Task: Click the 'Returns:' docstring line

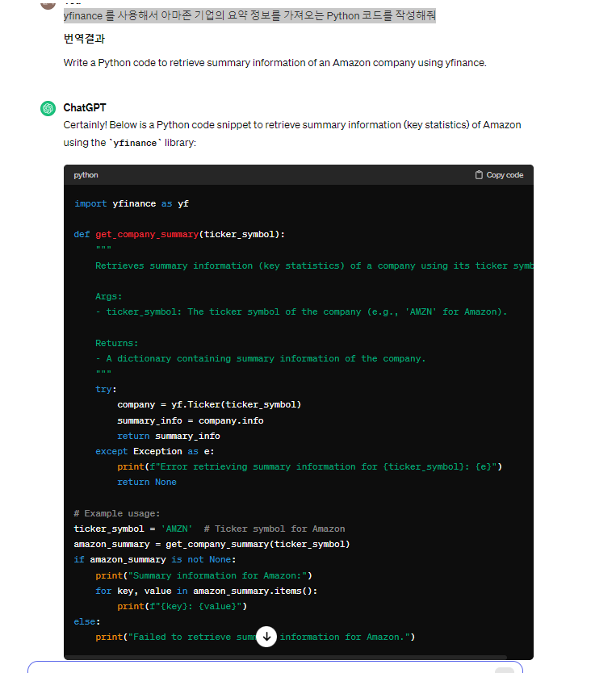Action: point(117,344)
